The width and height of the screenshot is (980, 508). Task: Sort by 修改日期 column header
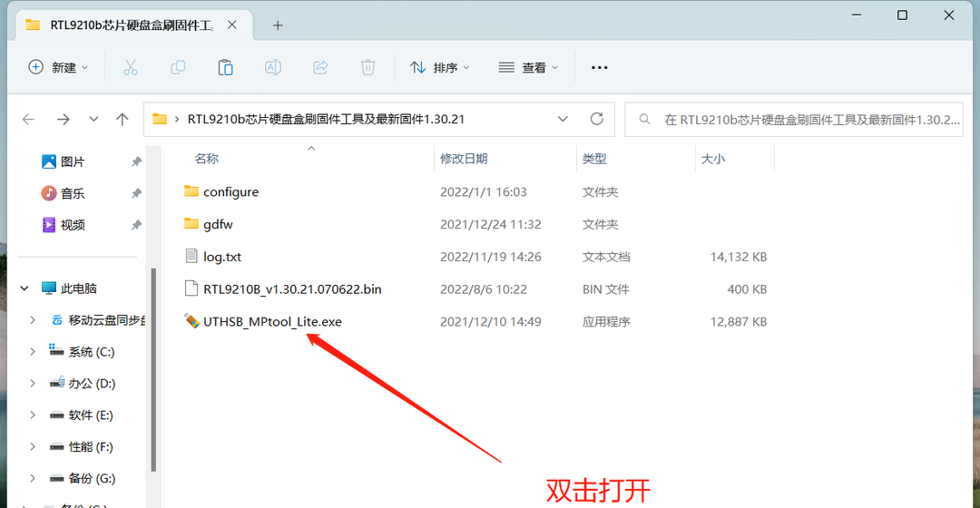pos(464,159)
